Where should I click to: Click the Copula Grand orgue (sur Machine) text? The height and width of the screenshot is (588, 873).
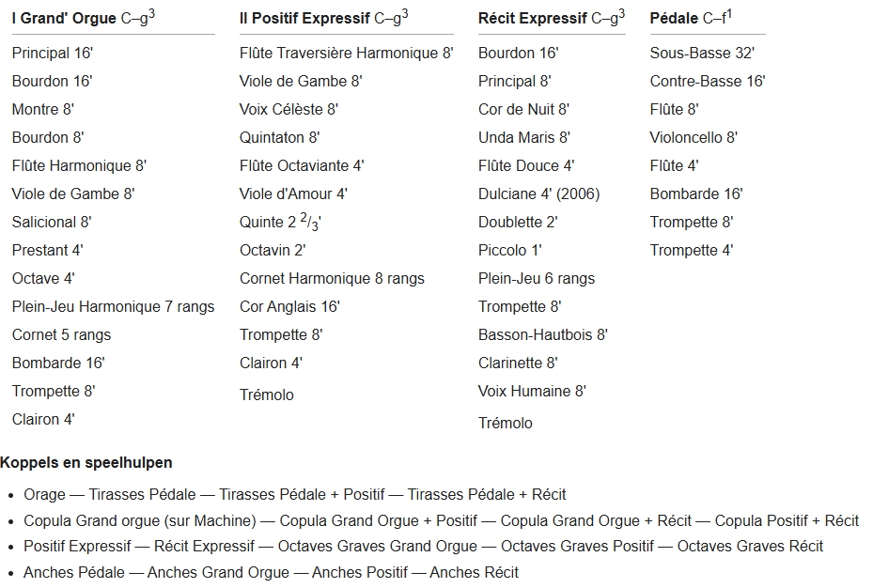coord(140,520)
